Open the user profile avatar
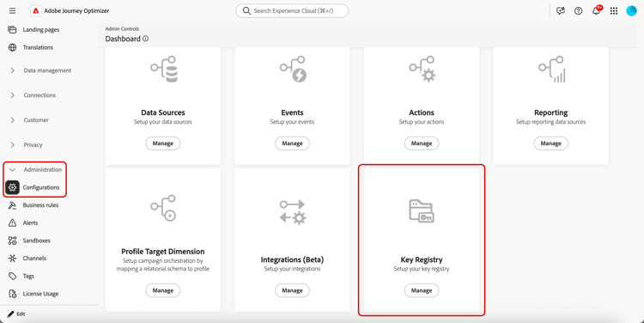This screenshot has width=644, height=323. (631, 10)
